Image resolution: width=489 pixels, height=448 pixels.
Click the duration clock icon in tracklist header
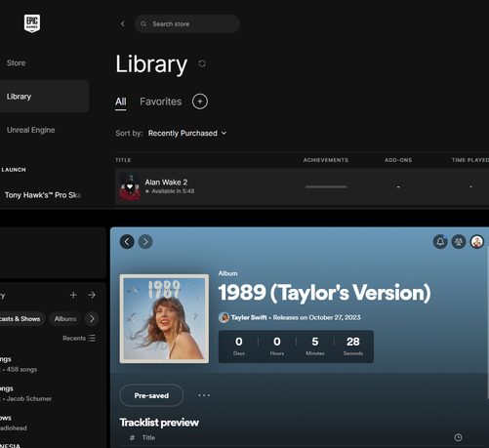(x=458, y=437)
